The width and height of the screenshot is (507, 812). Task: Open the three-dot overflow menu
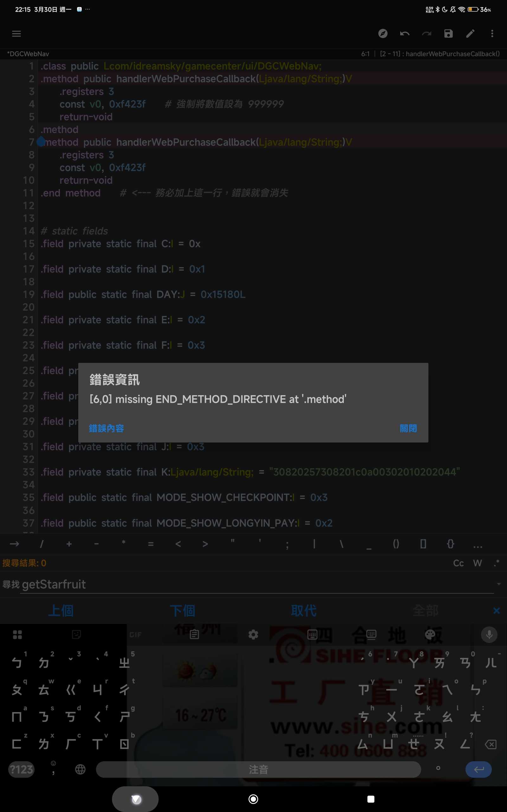[x=492, y=34]
